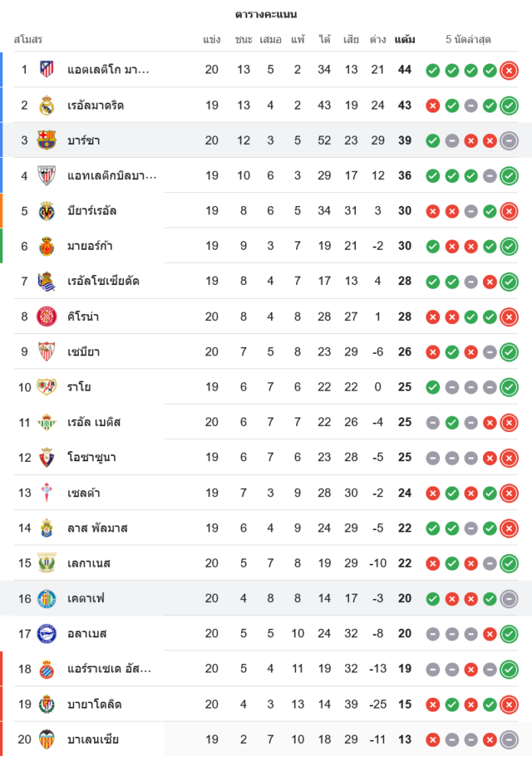Click the 5 นัดล่าสุด column header

[x=469, y=39]
